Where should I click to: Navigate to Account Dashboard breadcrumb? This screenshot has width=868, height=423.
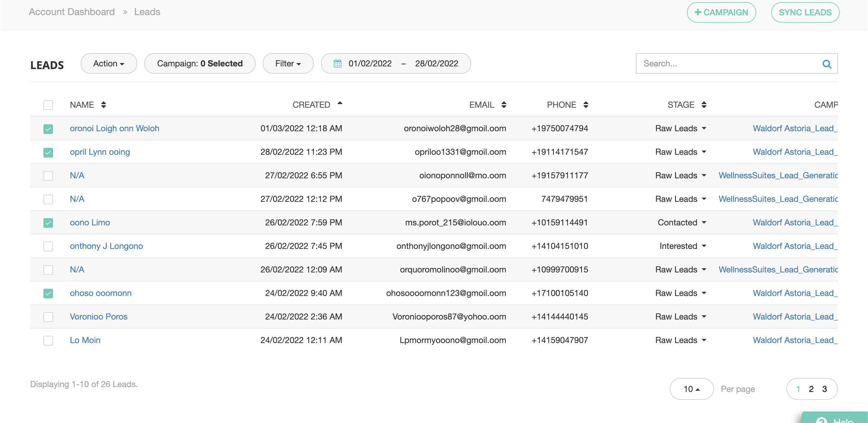point(72,12)
